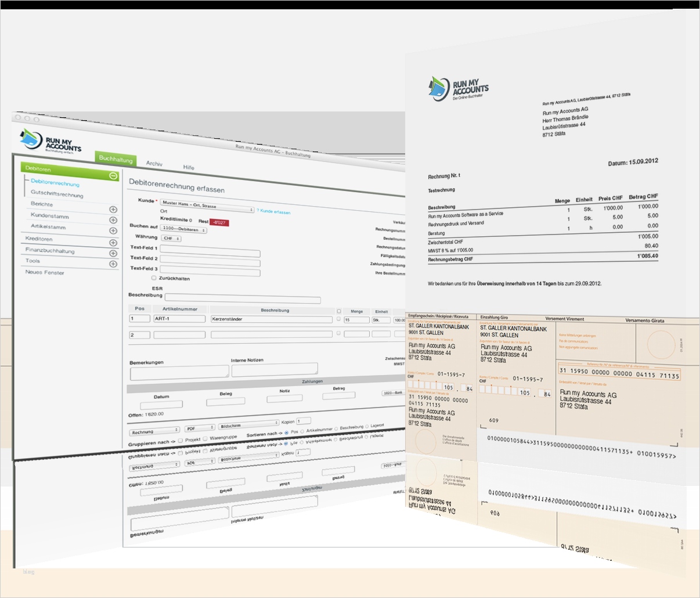The image size is (700, 598).
Task: Open the 1020--Bank dropdown
Action: pos(394,393)
